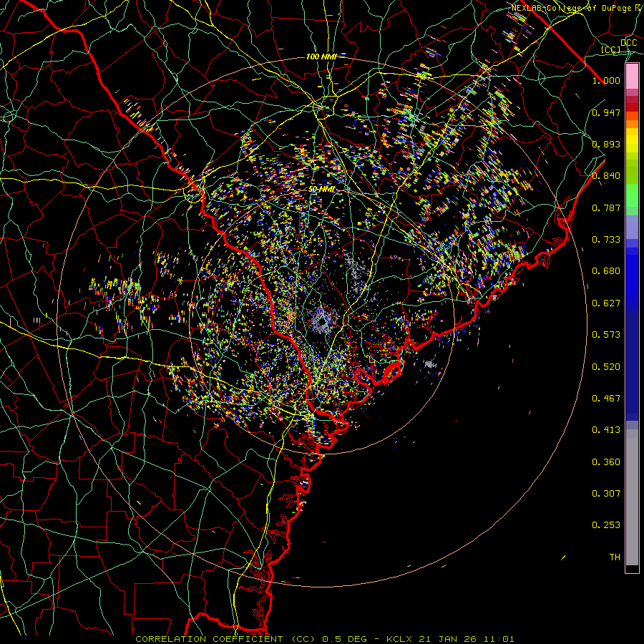The height and width of the screenshot is (644, 644).
Task: Click the 100 NMI range ring label
Action: (x=321, y=57)
